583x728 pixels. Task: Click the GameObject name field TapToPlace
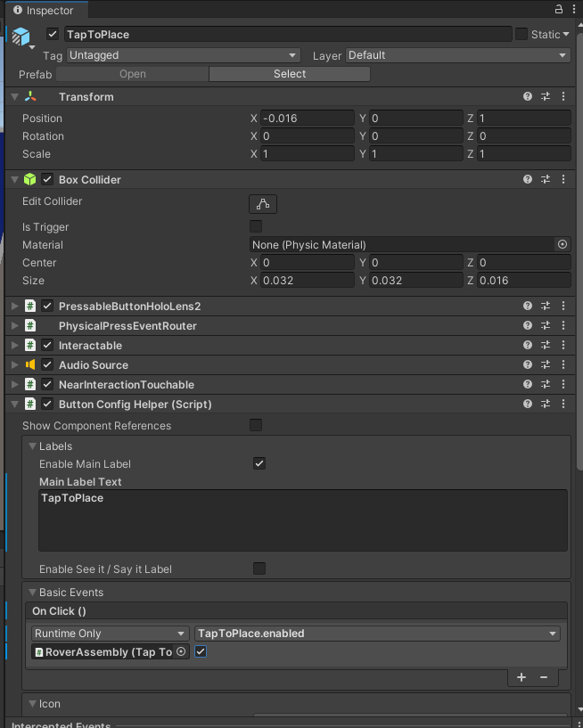pyautogui.click(x=288, y=35)
